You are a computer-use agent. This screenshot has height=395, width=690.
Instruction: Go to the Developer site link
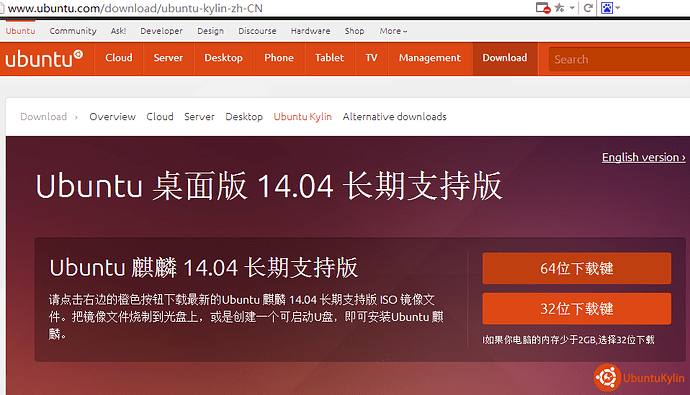(161, 31)
